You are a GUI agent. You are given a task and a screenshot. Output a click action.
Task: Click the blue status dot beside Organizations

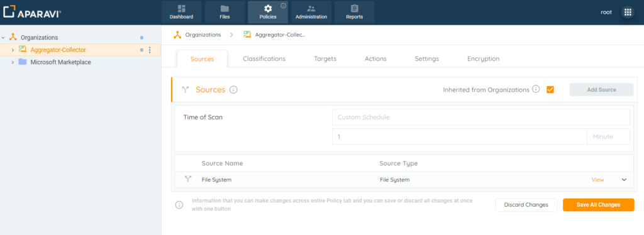pos(142,37)
